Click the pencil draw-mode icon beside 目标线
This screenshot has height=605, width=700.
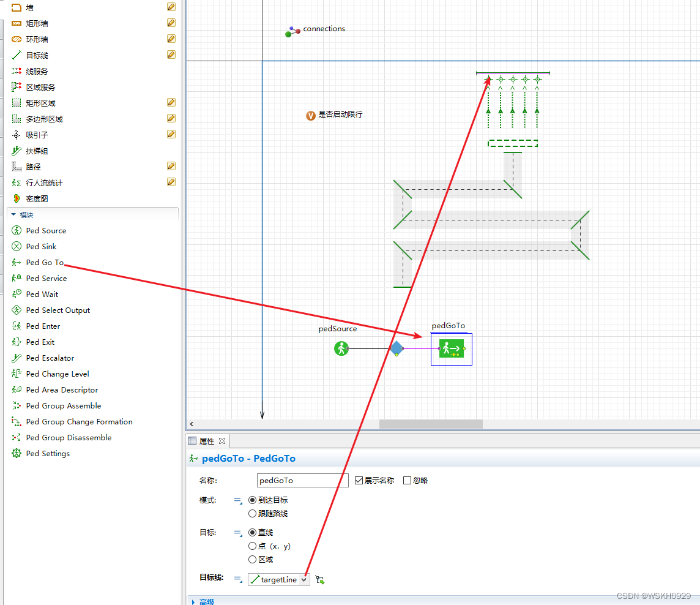point(171,54)
